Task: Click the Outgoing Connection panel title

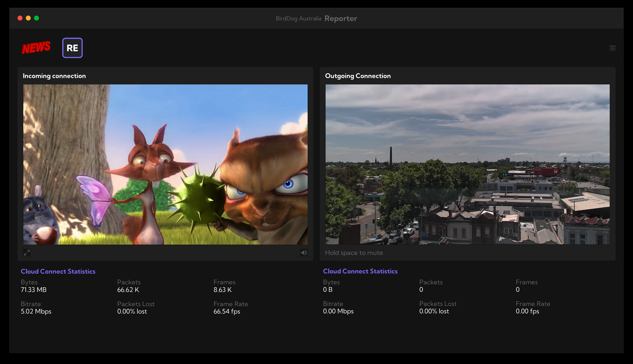Action: click(358, 76)
